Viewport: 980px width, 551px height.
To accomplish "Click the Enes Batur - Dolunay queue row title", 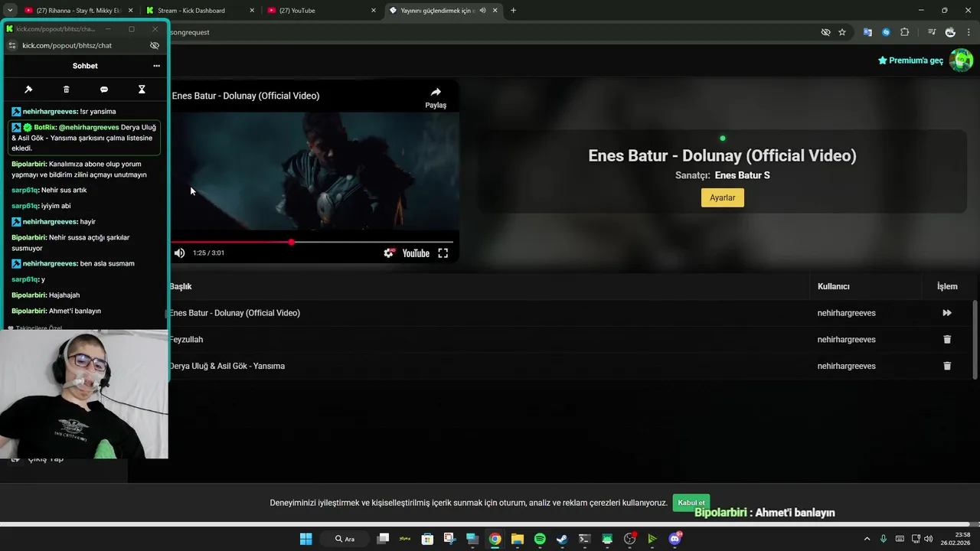I will click(235, 313).
